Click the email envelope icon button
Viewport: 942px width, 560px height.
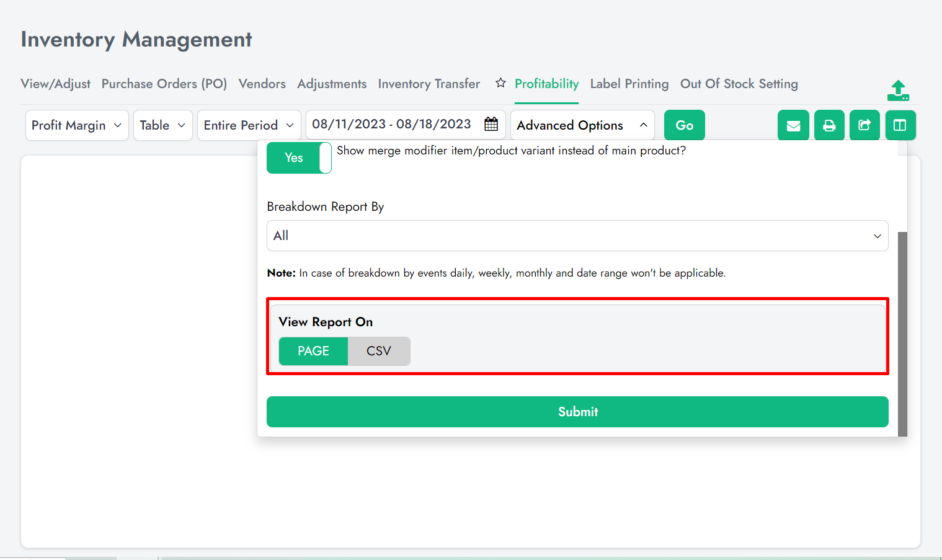(793, 125)
